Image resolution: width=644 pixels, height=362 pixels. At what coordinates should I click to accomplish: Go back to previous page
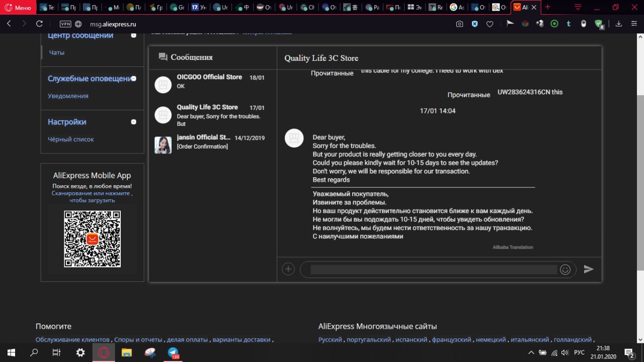point(9,24)
